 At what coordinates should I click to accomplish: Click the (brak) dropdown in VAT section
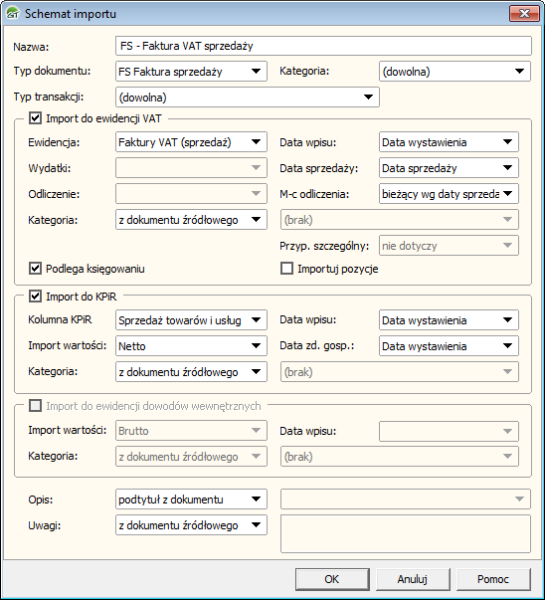[x=399, y=220]
